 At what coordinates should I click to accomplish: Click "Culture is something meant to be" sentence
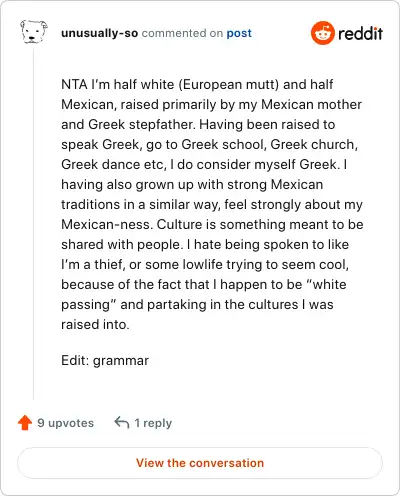(260, 224)
